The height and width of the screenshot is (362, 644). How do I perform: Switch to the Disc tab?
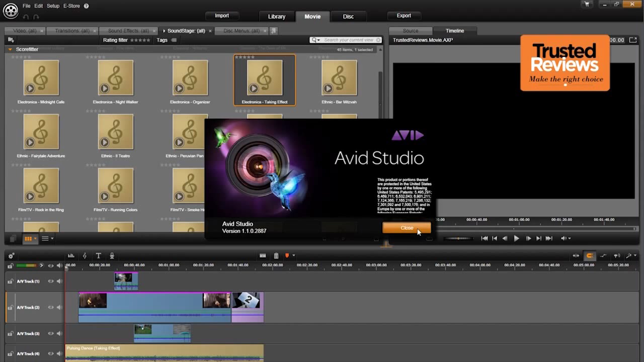pyautogui.click(x=348, y=17)
